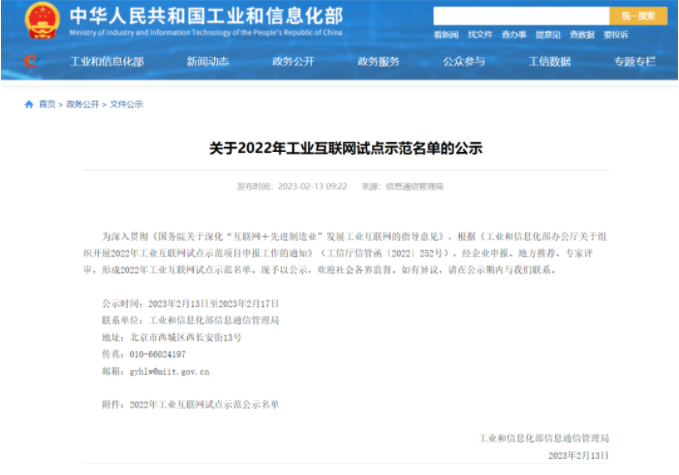Click the home icon in breadcrumb

click(29, 104)
